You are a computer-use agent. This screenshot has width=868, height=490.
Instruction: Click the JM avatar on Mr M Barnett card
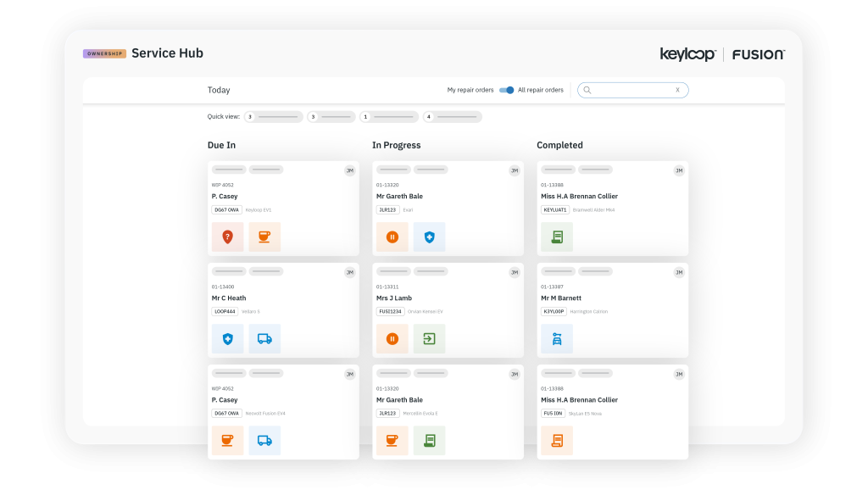click(678, 272)
